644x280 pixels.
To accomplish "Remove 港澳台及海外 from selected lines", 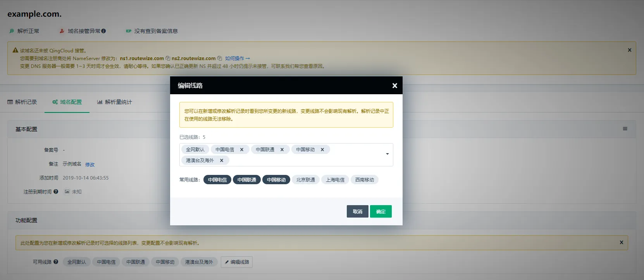I will pos(222,161).
